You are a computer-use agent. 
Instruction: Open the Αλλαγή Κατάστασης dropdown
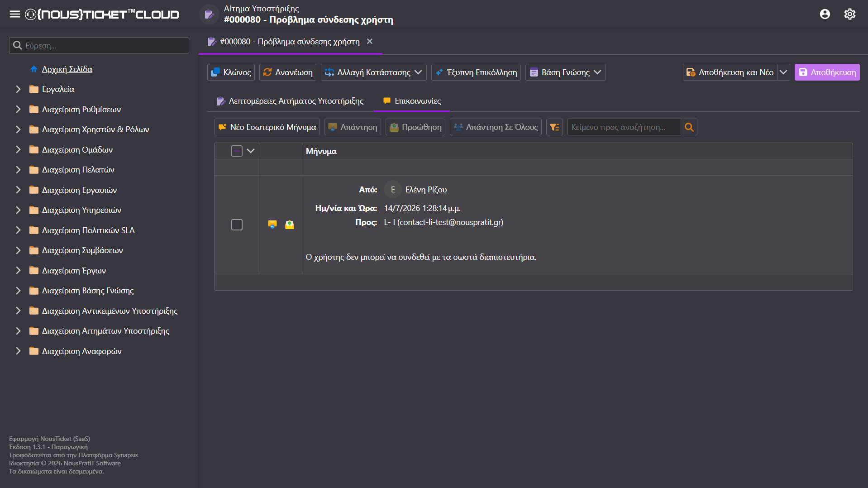tap(374, 72)
